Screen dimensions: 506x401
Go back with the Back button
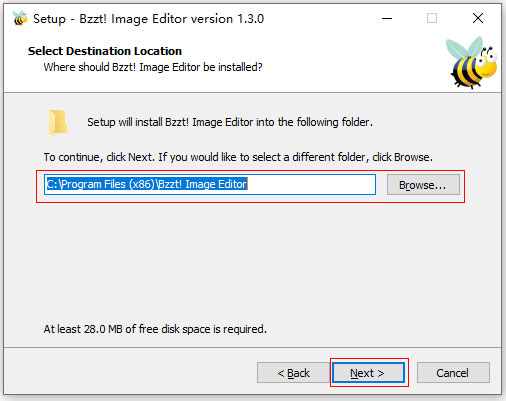click(x=293, y=373)
